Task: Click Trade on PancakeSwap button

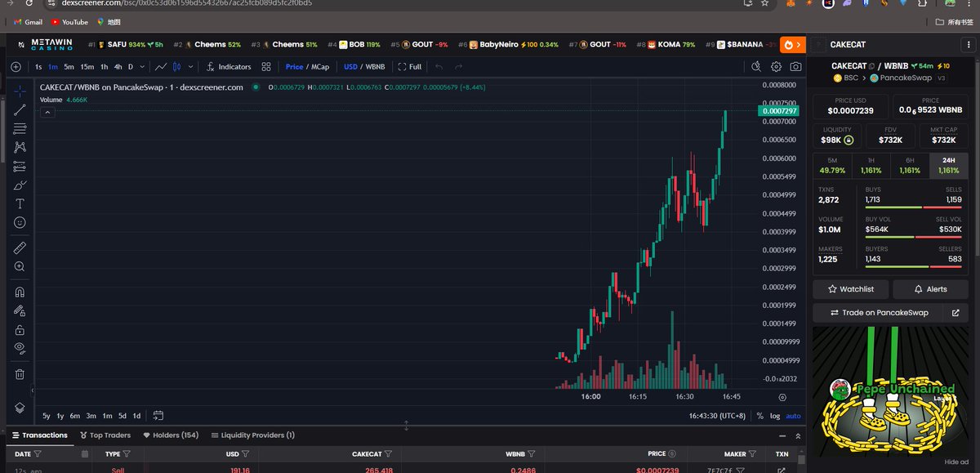Action: click(879, 312)
